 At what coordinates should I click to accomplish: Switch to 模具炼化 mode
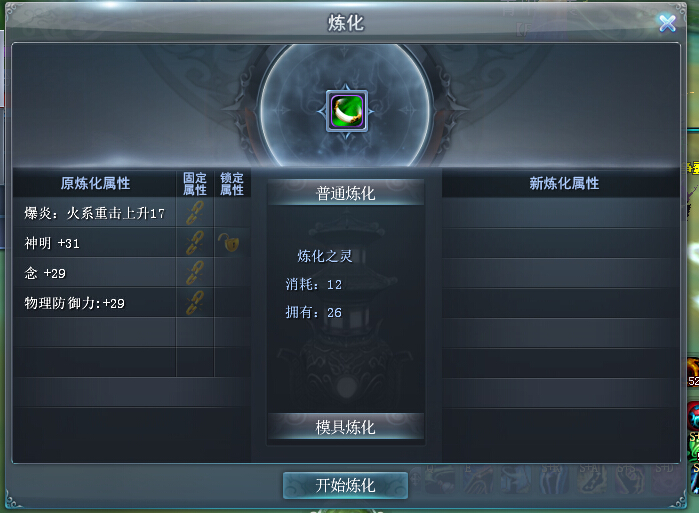tap(345, 427)
